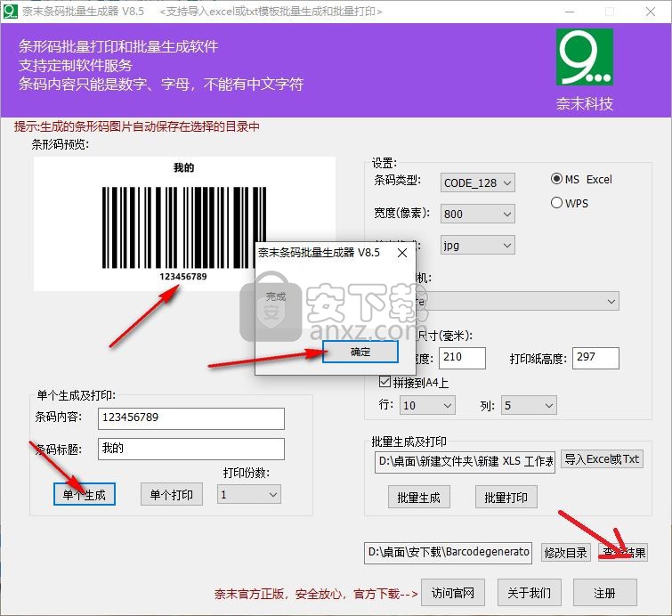Click the barcode preview image
Viewport: 672px width, 616px height.
pyautogui.click(x=184, y=223)
